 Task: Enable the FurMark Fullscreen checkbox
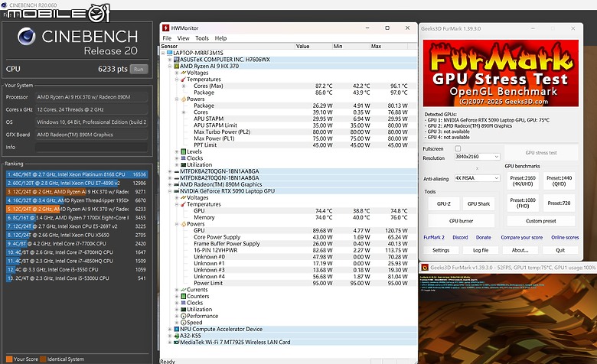pos(458,148)
